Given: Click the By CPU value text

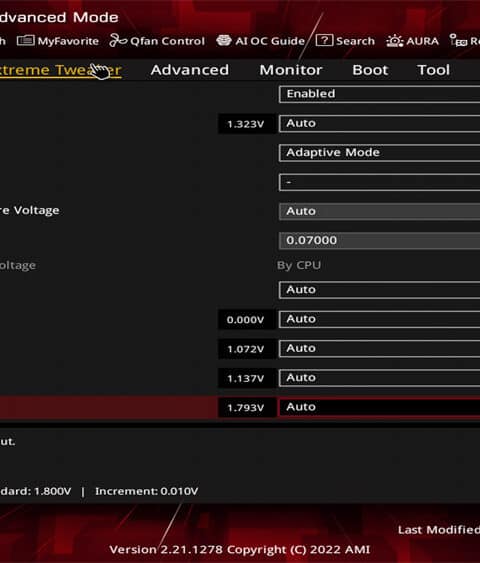Looking at the screenshot, I should click(x=299, y=265).
